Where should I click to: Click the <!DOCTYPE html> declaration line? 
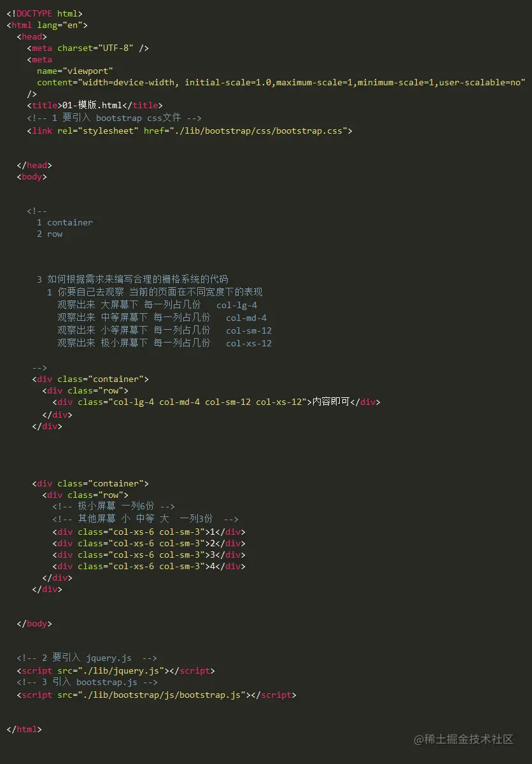click(45, 13)
